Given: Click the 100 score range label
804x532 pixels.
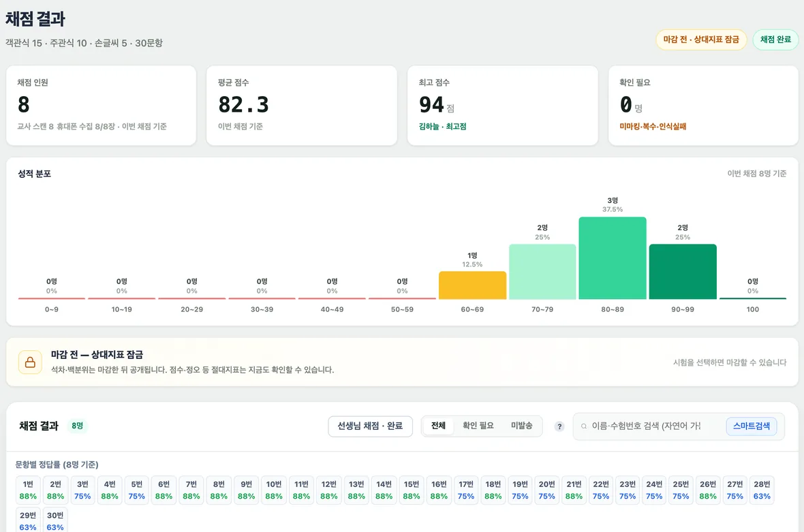Looking at the screenshot, I should click(x=753, y=309).
